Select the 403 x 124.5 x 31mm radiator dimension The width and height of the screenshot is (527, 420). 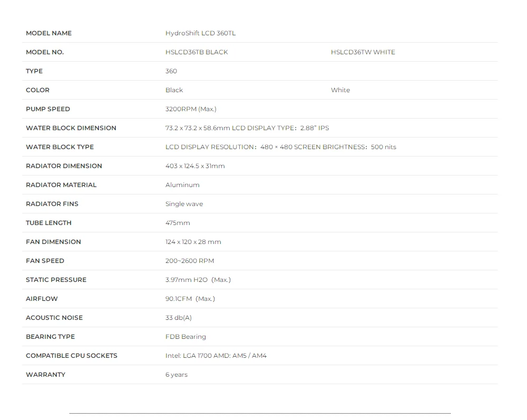tap(195, 166)
